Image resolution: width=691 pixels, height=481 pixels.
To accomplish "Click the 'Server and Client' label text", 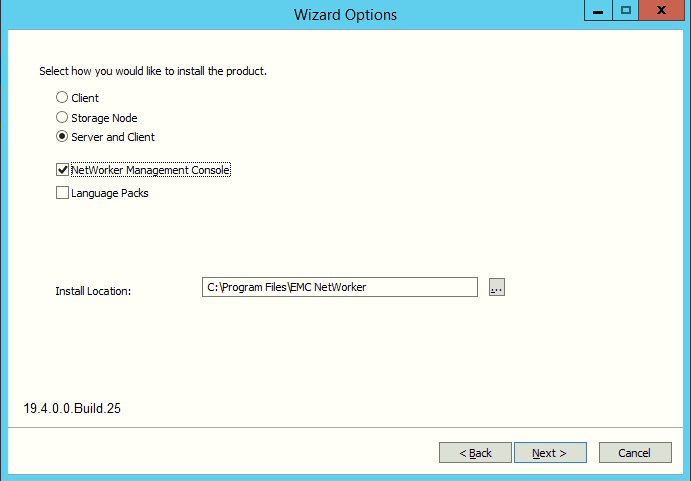I will tap(113, 137).
